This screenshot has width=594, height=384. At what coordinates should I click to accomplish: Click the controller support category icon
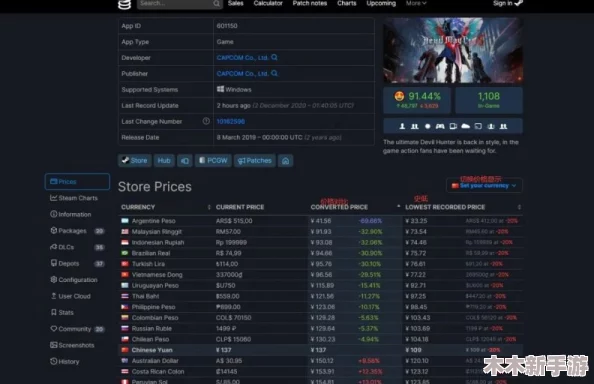(x=440, y=126)
